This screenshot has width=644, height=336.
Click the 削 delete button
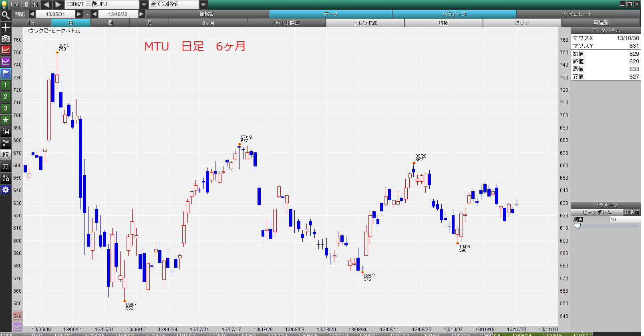coord(35,4)
